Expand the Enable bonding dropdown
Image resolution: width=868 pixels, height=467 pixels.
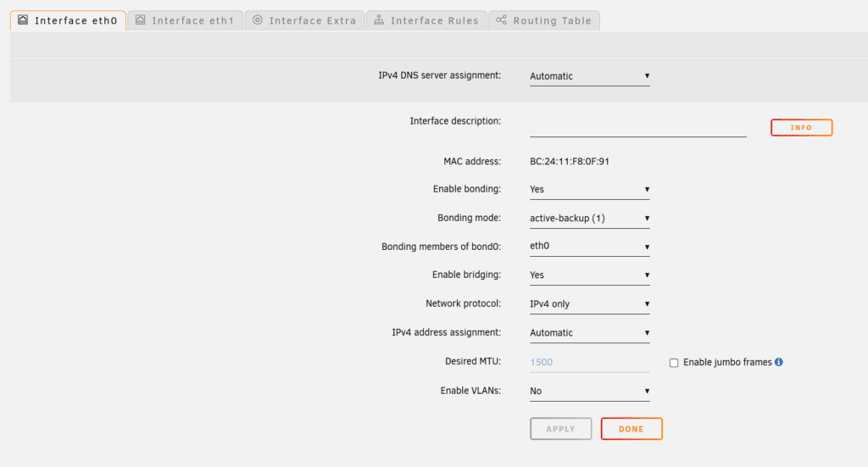click(589, 189)
